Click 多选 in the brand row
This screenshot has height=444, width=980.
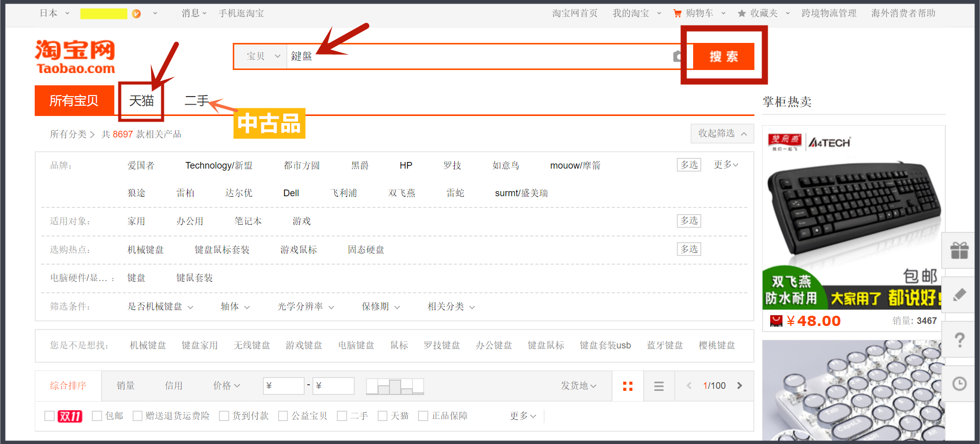tap(689, 165)
